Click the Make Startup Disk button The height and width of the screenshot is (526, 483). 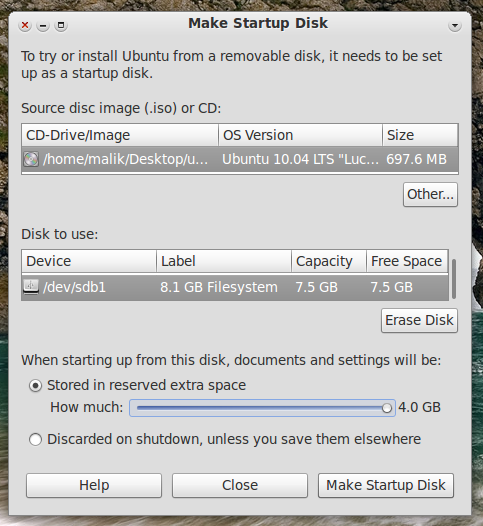[x=386, y=485]
